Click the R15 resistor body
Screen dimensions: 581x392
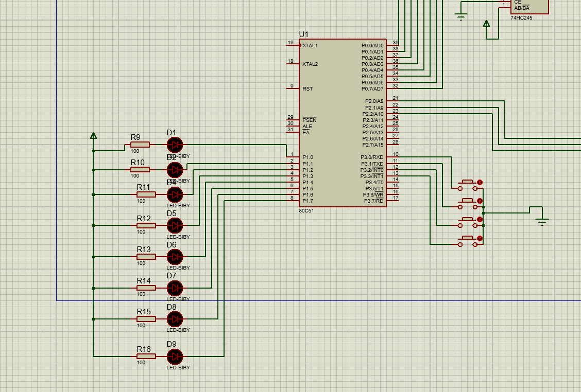[x=146, y=319]
